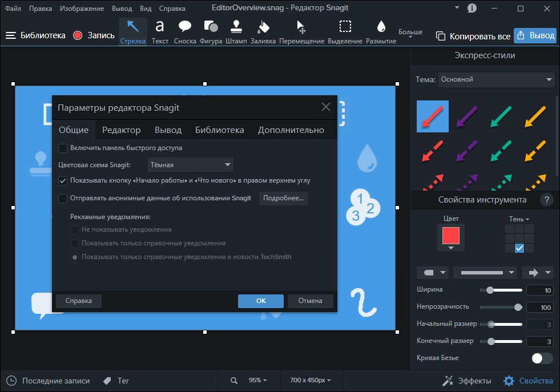Select the Заливка fill tool
560x392 pixels.
click(263, 32)
